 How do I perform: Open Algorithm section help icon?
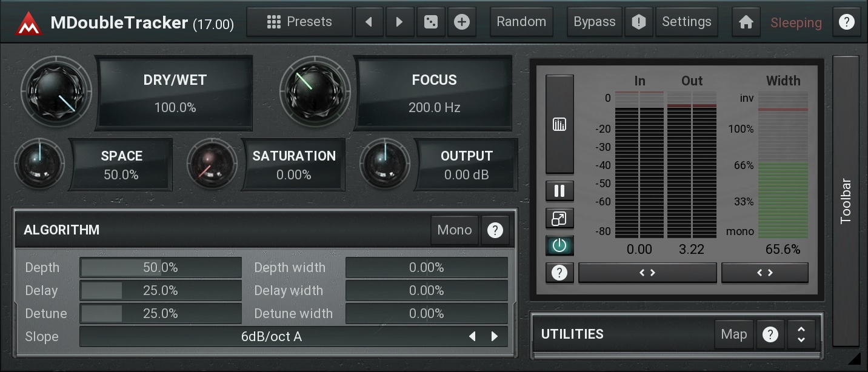[495, 230]
